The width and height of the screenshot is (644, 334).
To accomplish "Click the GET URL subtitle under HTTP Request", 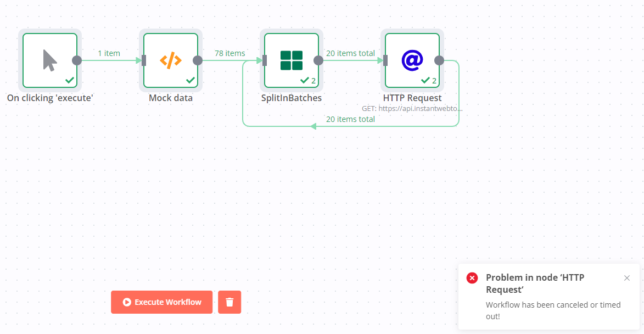I will click(412, 108).
